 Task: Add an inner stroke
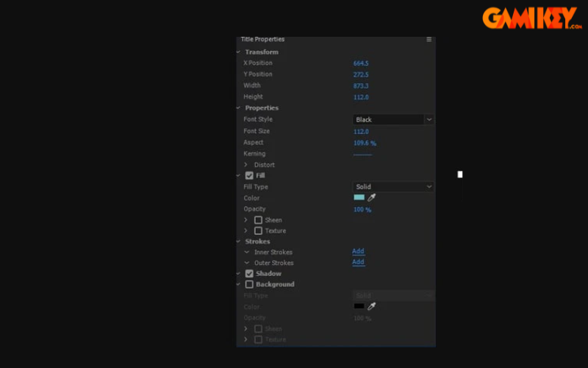pyautogui.click(x=358, y=251)
